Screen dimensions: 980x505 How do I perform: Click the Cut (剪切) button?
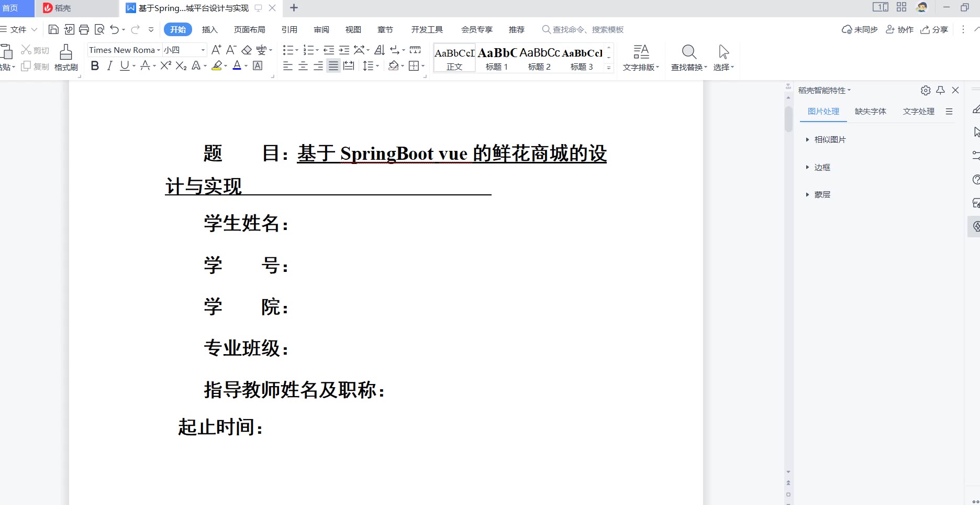click(35, 50)
